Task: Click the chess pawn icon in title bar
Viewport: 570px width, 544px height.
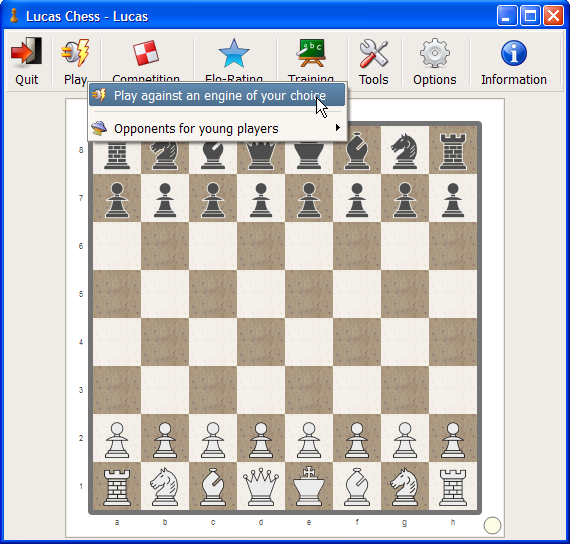Action: click(x=14, y=16)
